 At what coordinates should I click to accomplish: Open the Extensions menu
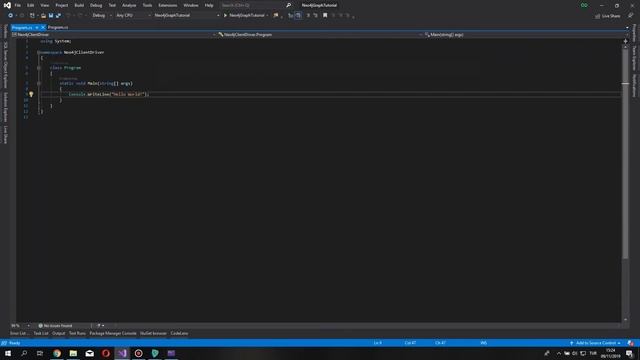[x=168, y=5]
